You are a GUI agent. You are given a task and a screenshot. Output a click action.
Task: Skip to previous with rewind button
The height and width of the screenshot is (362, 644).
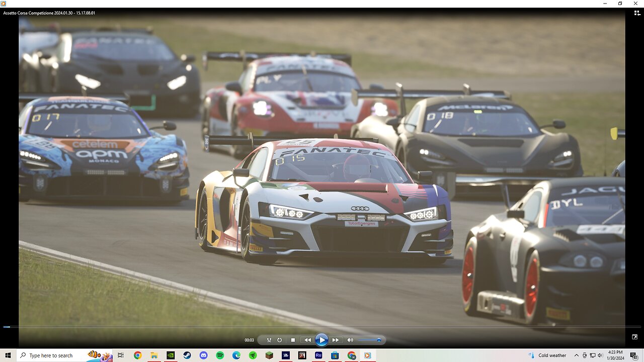pos(307,340)
